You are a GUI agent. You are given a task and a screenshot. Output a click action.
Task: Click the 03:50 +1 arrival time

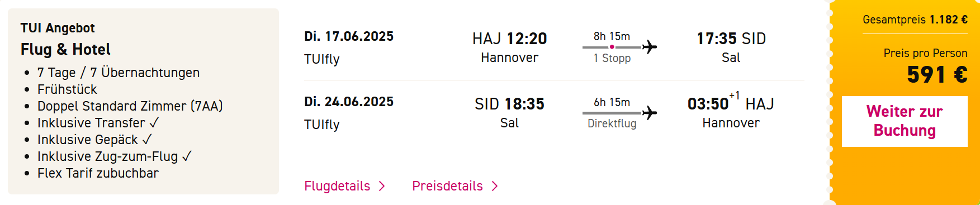click(x=713, y=103)
